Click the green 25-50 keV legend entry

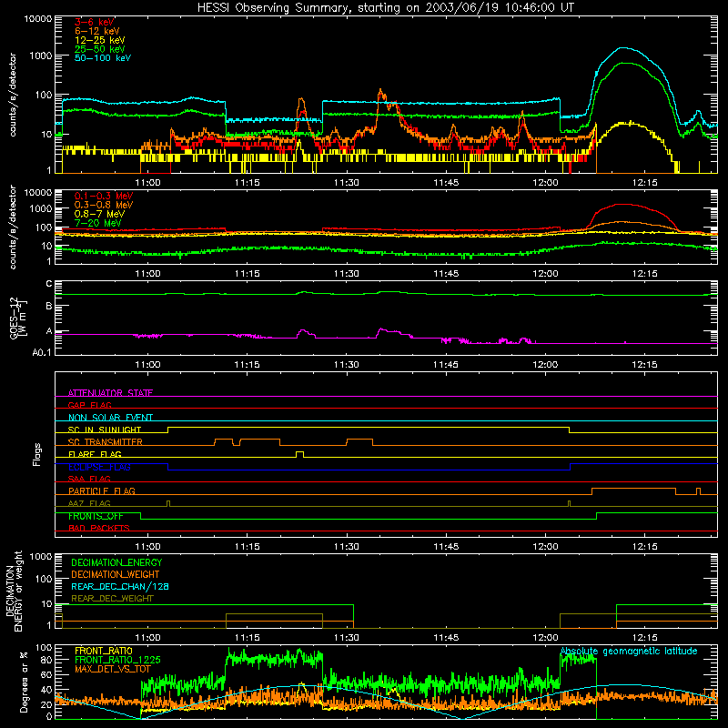pyautogui.click(x=100, y=49)
